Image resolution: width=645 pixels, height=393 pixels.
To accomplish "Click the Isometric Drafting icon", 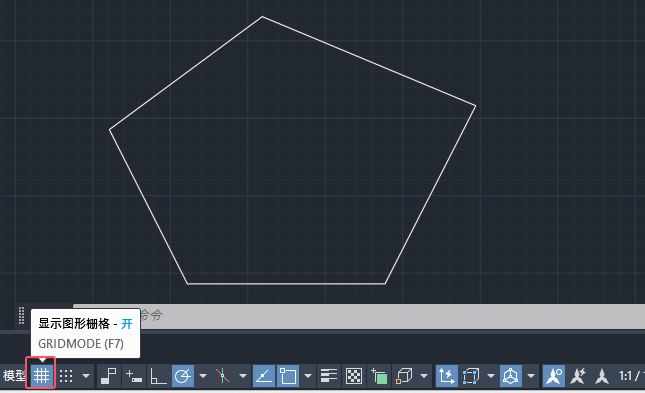I will (x=223, y=375).
